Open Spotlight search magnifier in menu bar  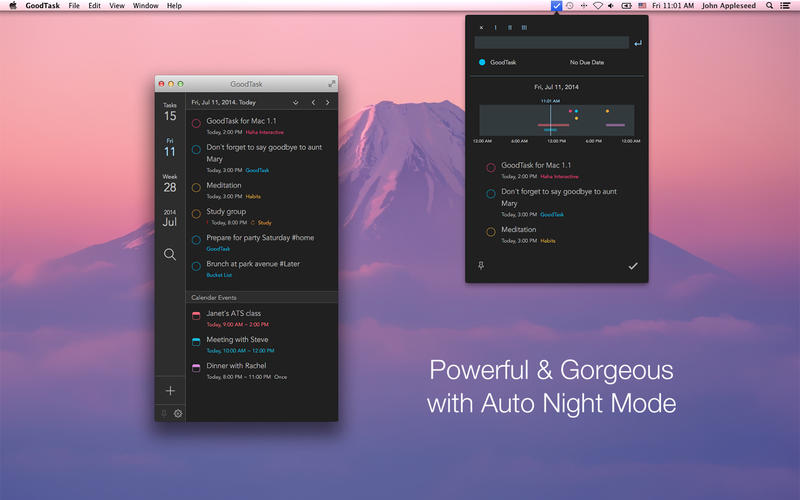(x=769, y=6)
